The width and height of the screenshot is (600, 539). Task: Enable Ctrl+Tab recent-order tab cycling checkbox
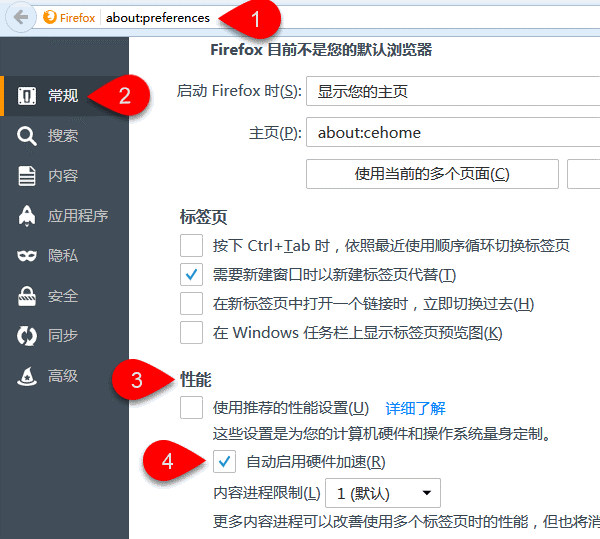[x=191, y=245]
